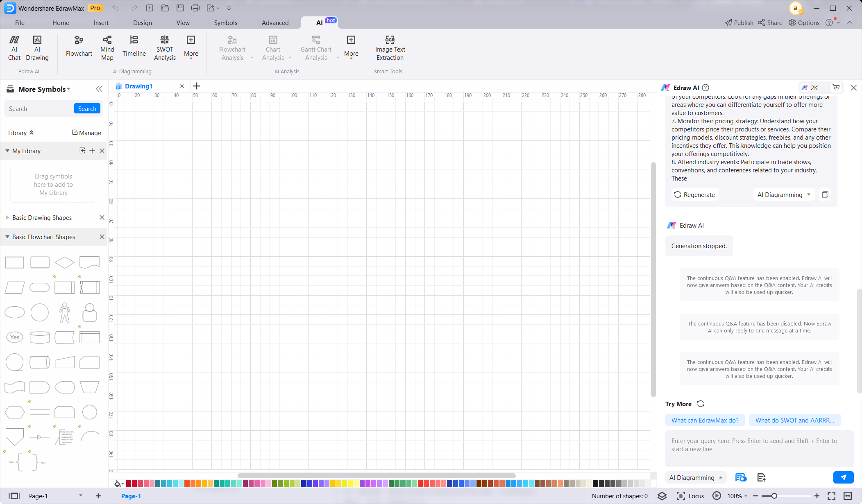Click the send message arrow button

(x=843, y=477)
